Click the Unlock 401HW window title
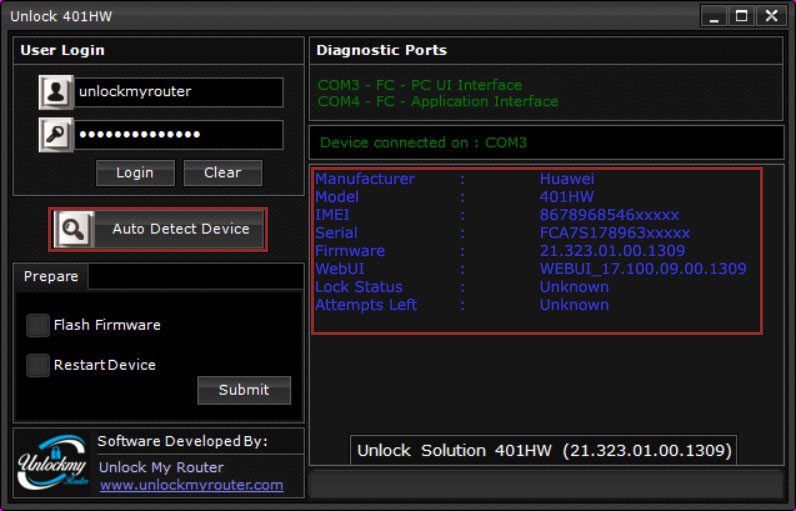 click(x=61, y=17)
